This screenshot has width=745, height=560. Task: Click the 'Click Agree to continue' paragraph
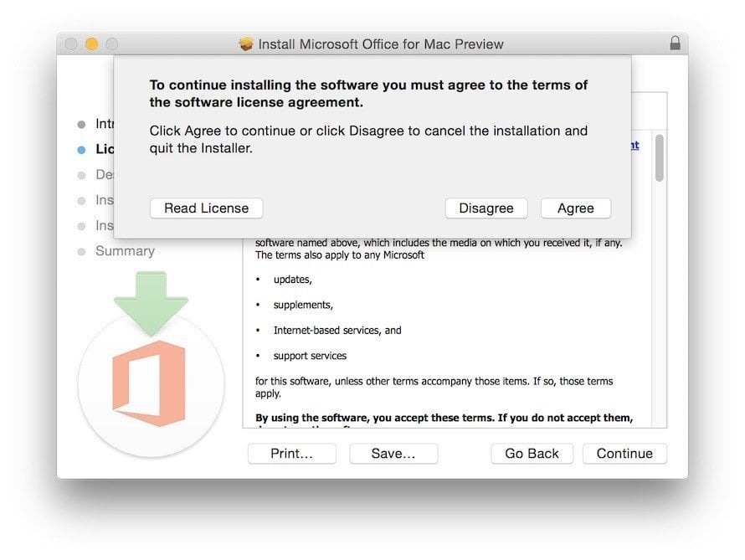[x=368, y=139]
